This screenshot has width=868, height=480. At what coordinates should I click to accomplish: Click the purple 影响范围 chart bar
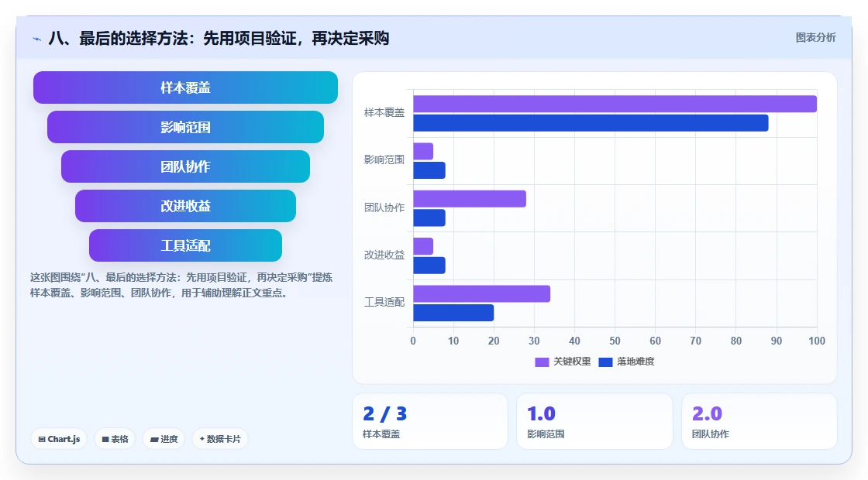(x=423, y=152)
